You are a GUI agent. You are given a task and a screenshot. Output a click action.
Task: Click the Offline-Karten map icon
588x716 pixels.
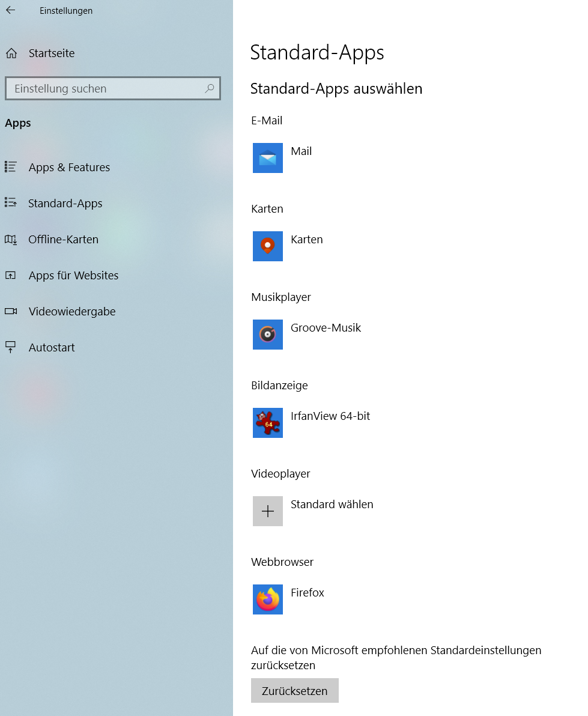coord(11,239)
